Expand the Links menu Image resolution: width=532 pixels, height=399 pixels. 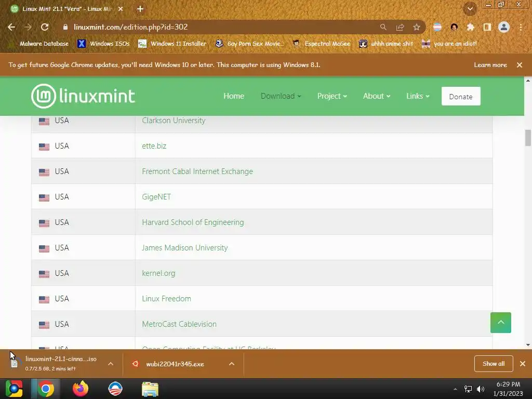coord(418,96)
